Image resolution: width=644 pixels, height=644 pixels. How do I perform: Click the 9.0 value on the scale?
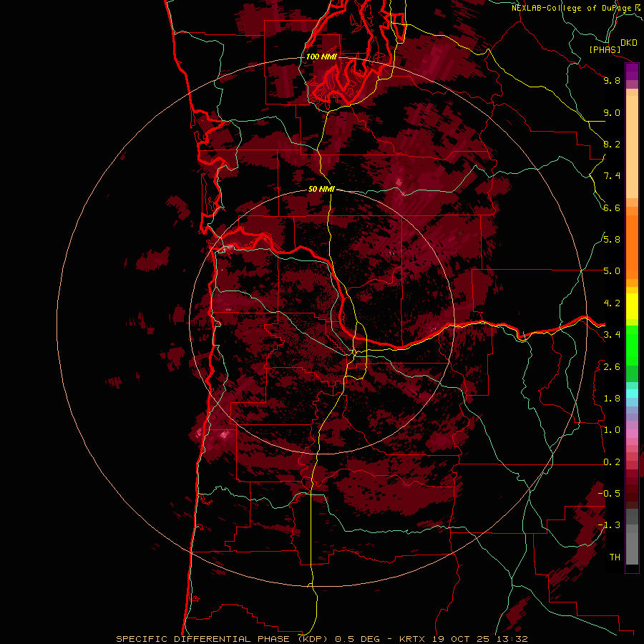pyautogui.click(x=612, y=112)
